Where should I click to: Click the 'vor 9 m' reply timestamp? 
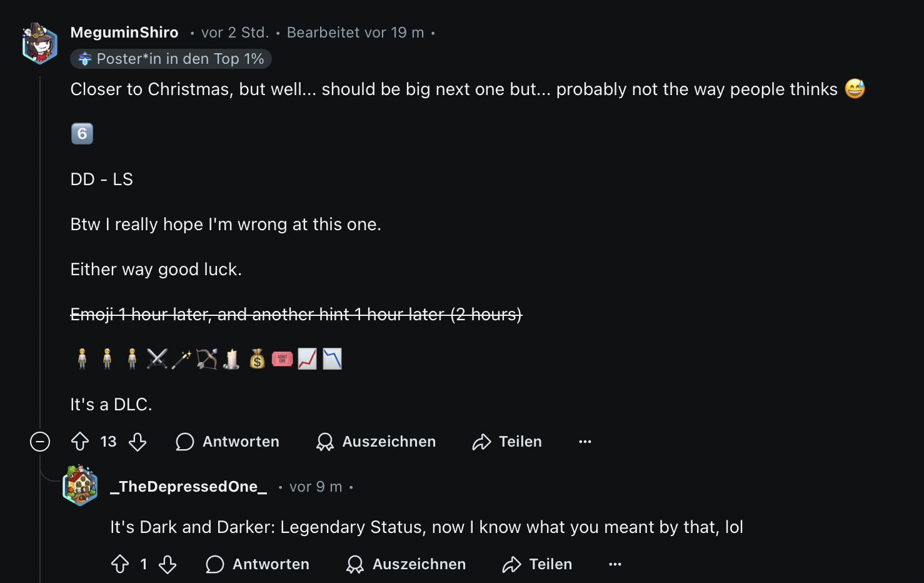[316, 487]
